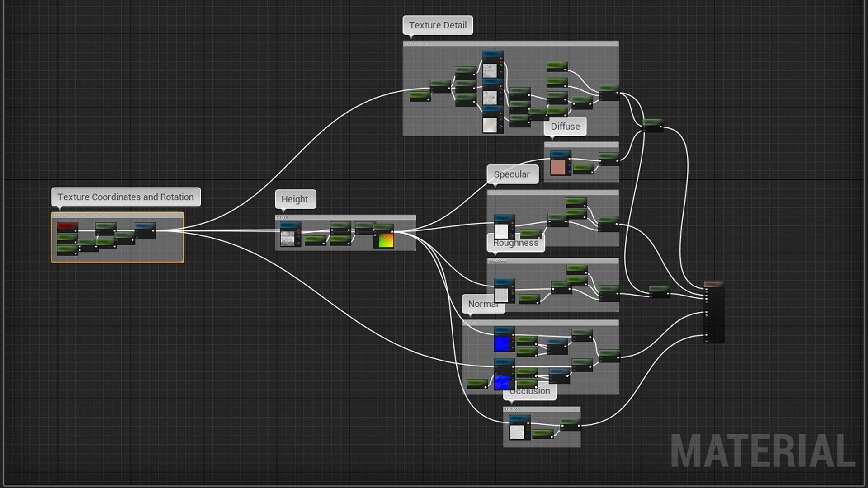Click the Occlusion texture sample thumbnail

coord(517,432)
